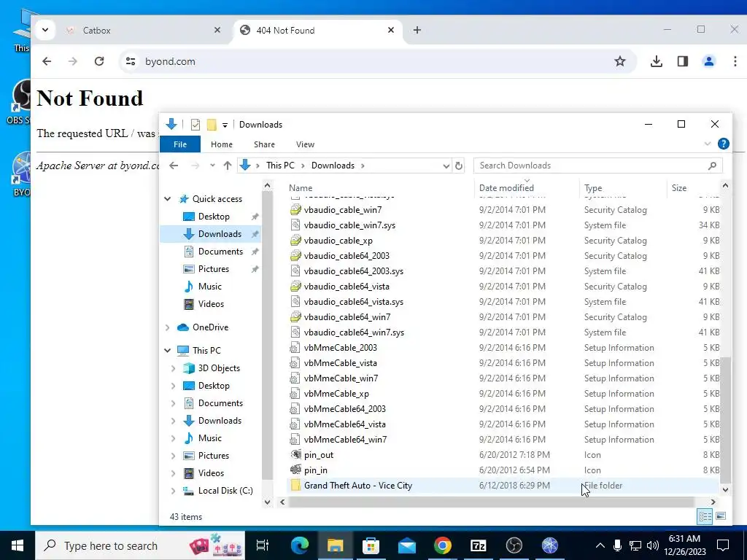Select Desktop under Quick access
Image resolution: width=747 pixels, height=560 pixels.
(214, 216)
